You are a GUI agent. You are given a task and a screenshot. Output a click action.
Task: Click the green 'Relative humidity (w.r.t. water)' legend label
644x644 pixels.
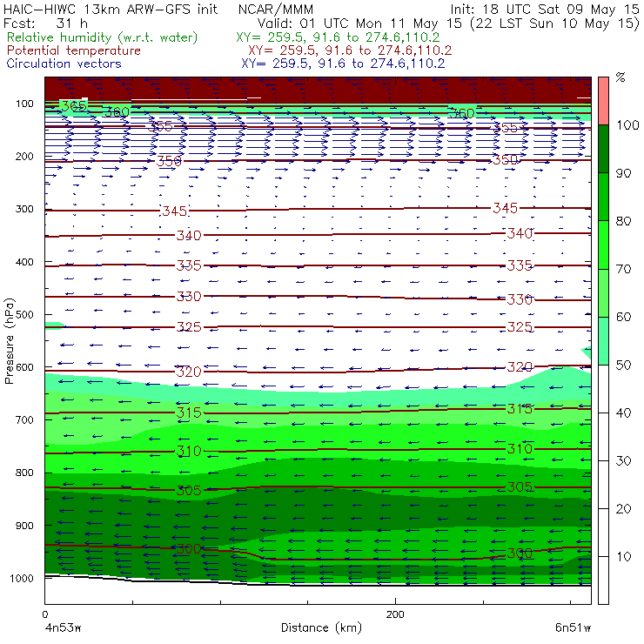[x=103, y=37]
